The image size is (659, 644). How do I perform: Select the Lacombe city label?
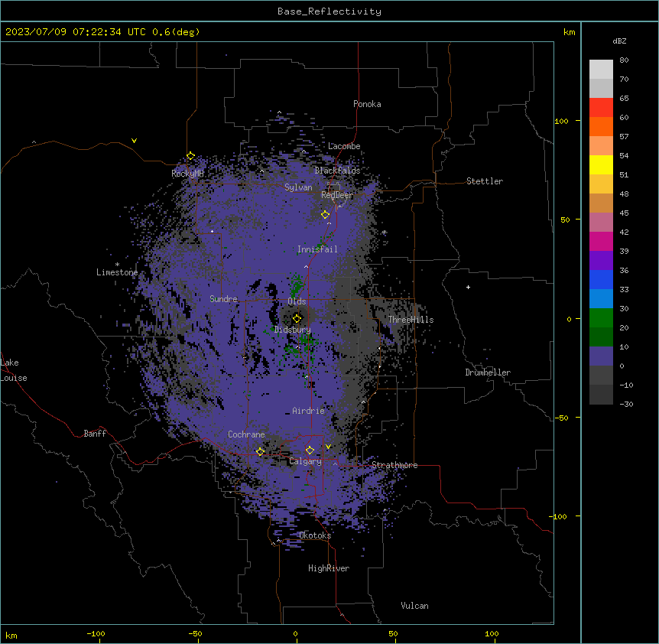pos(344,146)
